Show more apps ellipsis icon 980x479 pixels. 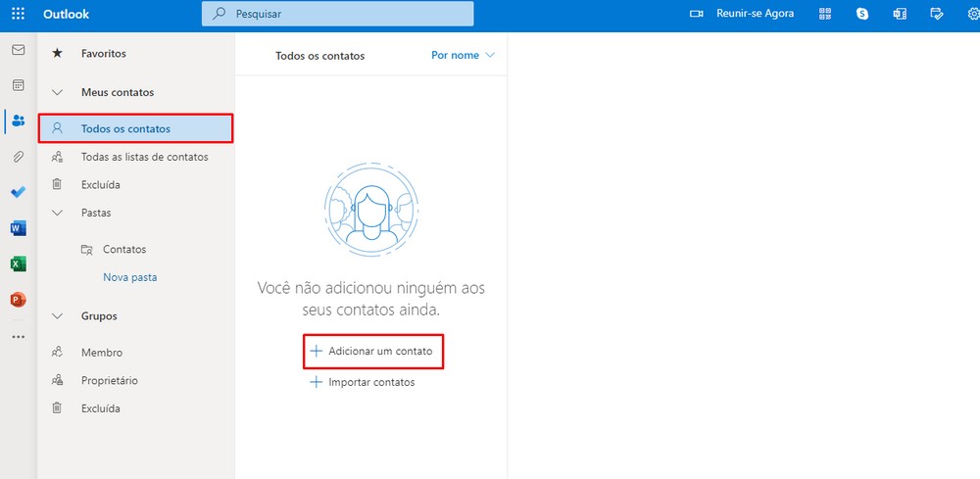point(18,337)
